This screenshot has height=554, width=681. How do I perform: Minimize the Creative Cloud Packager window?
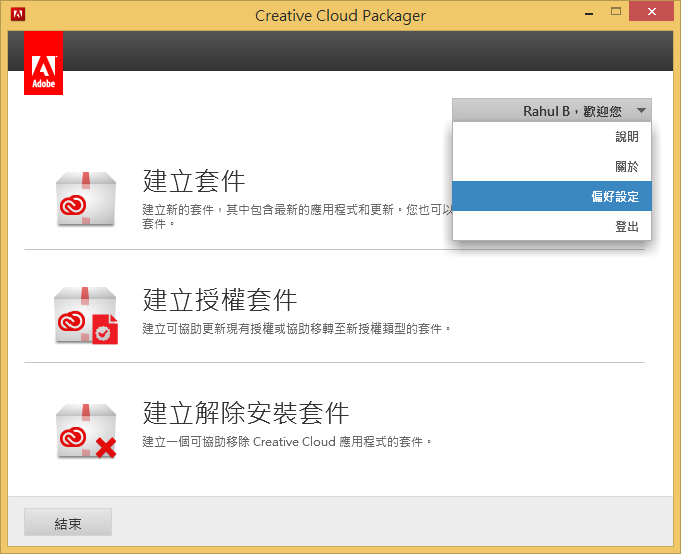click(x=589, y=13)
